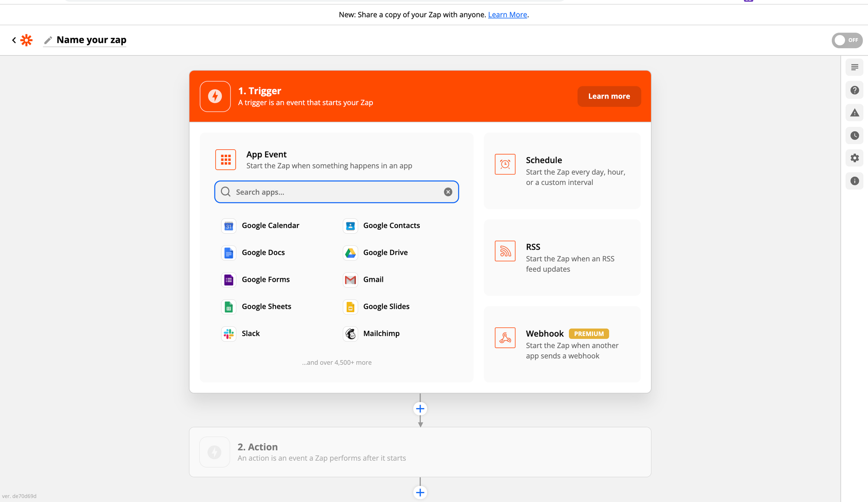This screenshot has width=868, height=502.
Task: Select 'Google Drive' app label
Action: pyautogui.click(x=385, y=253)
